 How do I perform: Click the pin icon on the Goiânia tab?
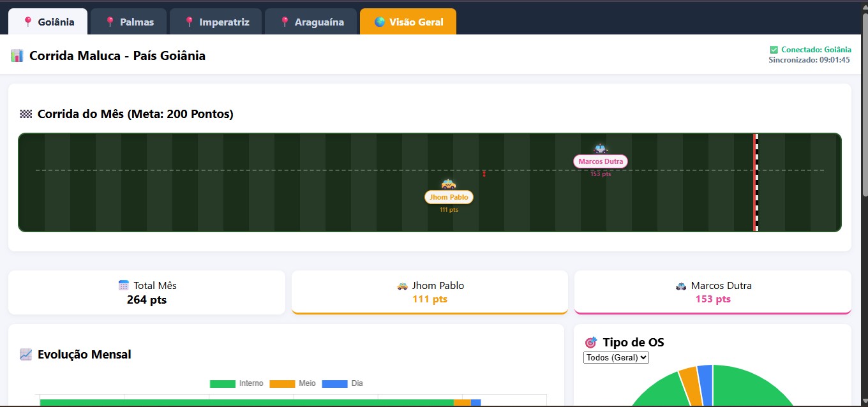(x=27, y=22)
